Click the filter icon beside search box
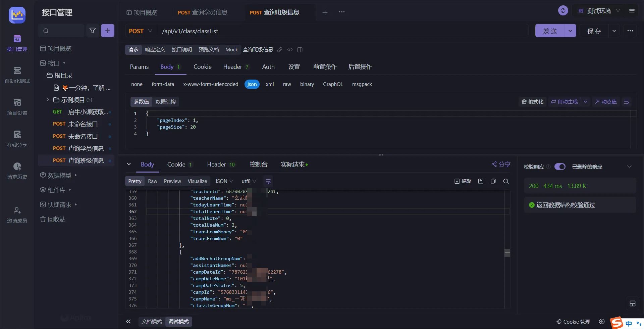The width and height of the screenshot is (644, 329). pyautogui.click(x=93, y=31)
